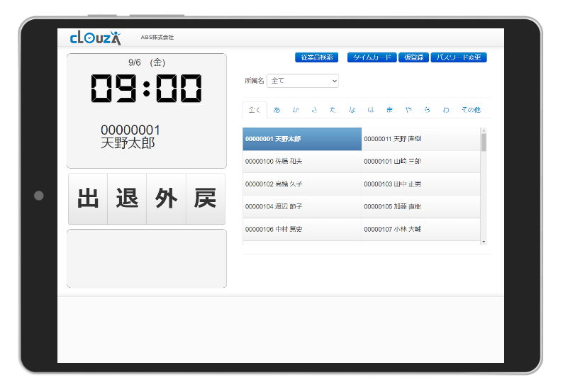Open the 所属名 department dropdown
The image size is (563, 392).
click(303, 81)
